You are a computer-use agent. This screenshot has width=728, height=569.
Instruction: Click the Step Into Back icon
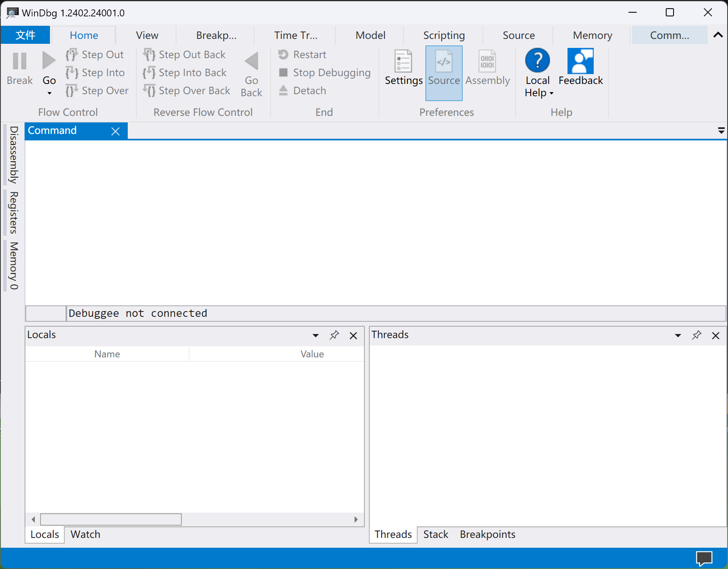[x=149, y=72]
